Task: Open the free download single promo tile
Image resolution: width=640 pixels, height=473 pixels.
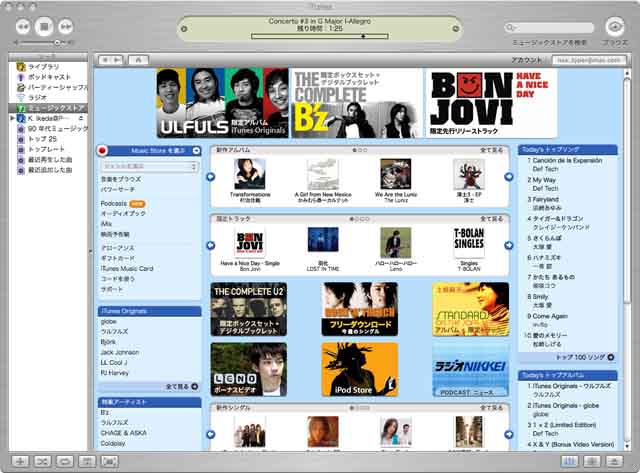Action: [360, 309]
